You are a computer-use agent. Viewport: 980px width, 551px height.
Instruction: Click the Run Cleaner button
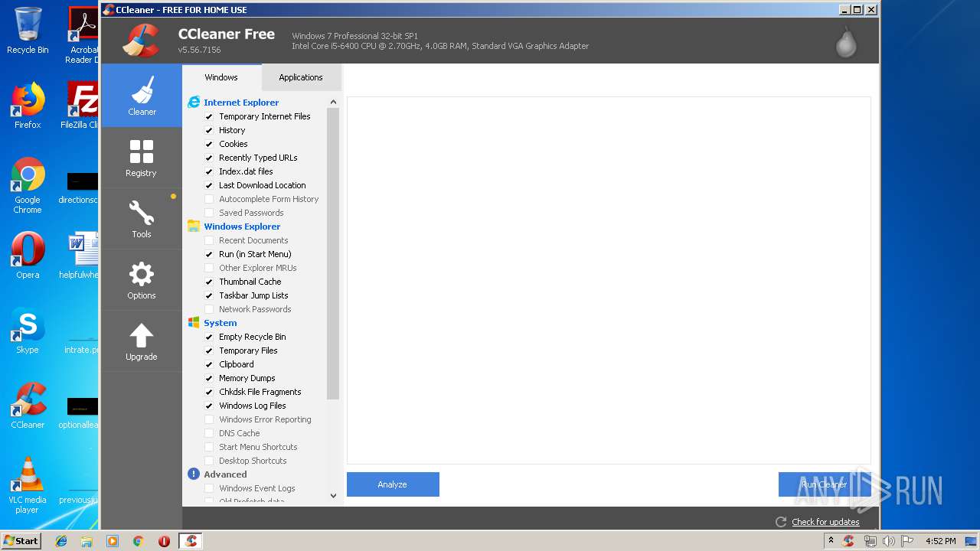(x=825, y=484)
